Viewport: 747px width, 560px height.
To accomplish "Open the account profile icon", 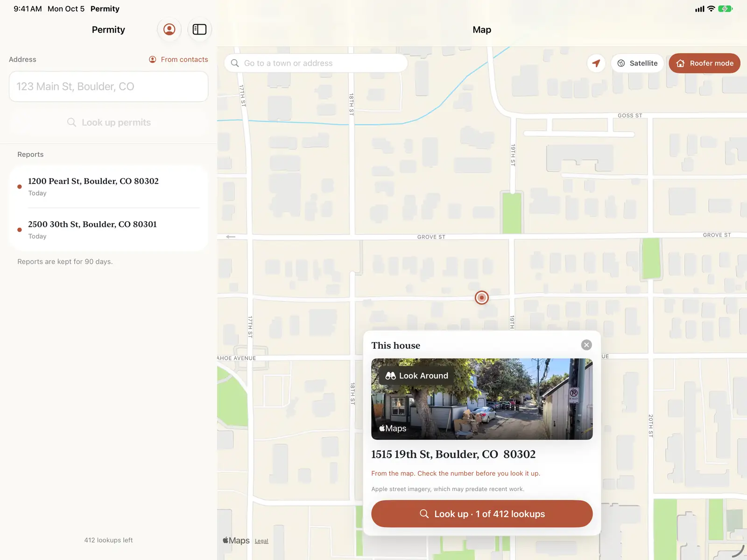I will (169, 29).
